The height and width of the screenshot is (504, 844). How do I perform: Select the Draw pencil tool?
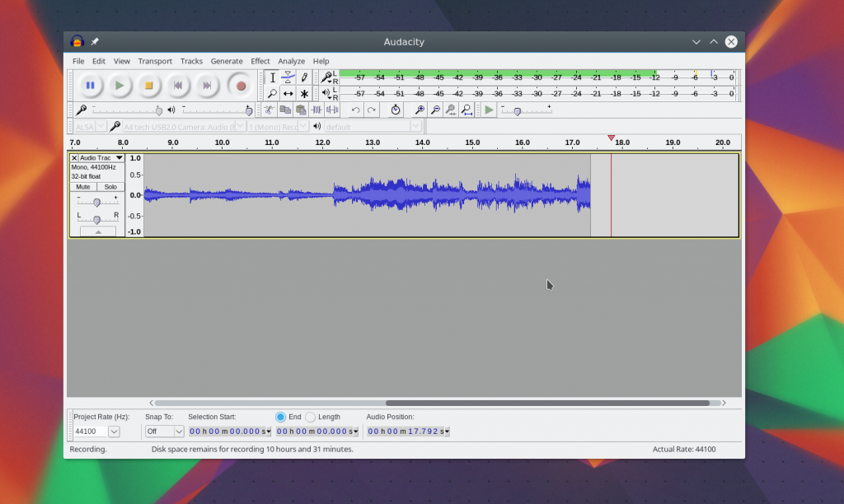pyautogui.click(x=304, y=77)
